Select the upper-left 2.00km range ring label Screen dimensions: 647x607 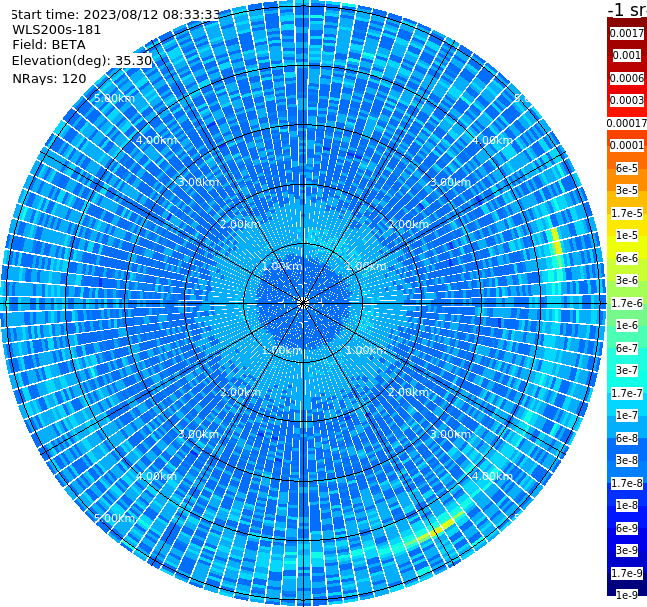click(240, 224)
